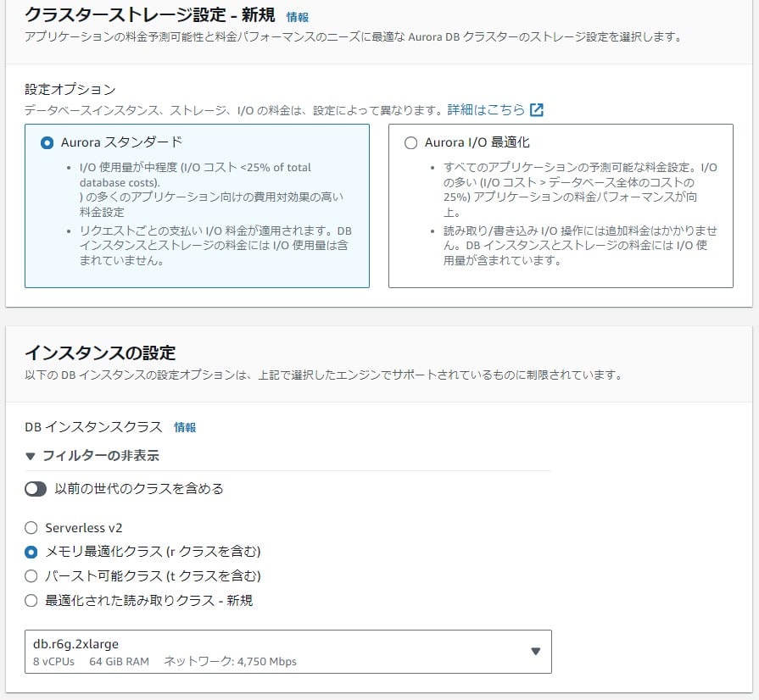Select 最適化された読み取りクラス - 新規 radio button
The width and height of the screenshot is (759, 700).
31,600
